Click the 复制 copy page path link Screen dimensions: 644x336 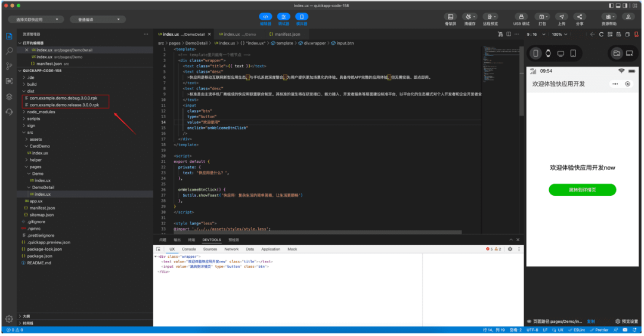click(x=590, y=322)
